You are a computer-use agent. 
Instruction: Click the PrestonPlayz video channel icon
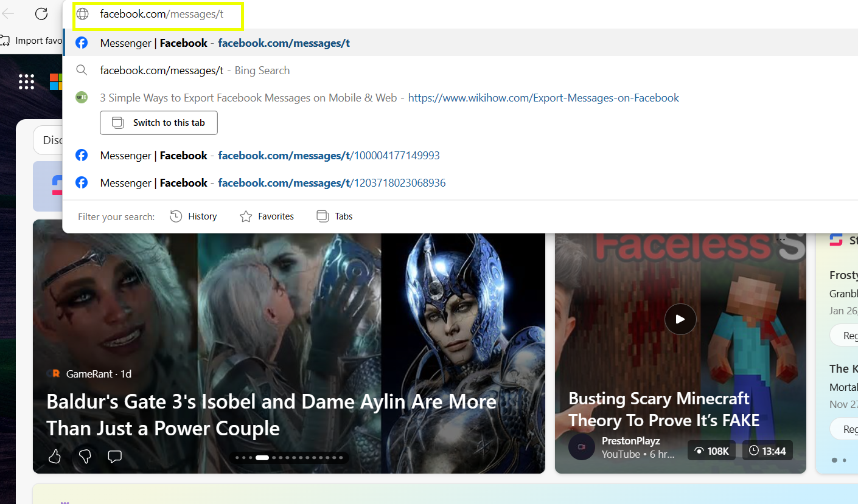(581, 447)
